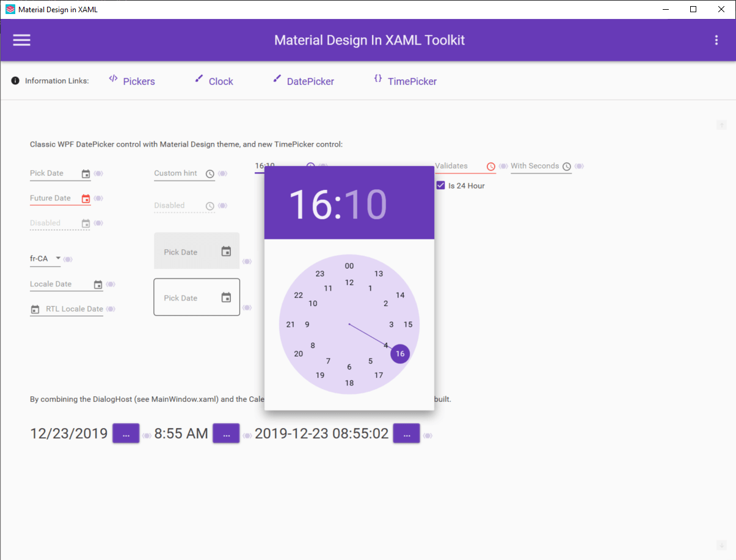Image resolution: width=736 pixels, height=560 pixels.
Task: Click calendar icon of Future Date field
Action: 86,199
